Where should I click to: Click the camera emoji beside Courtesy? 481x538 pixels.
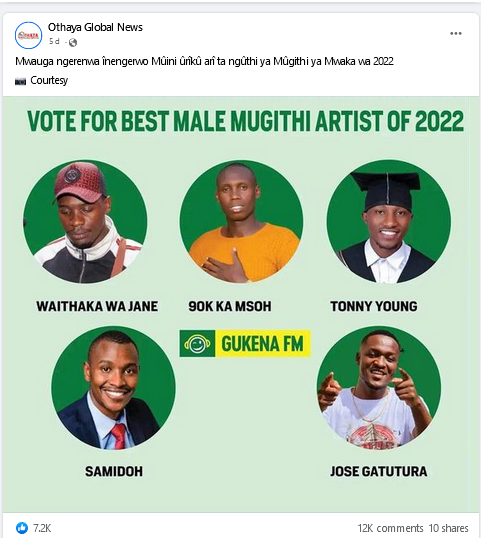[x=21, y=81]
